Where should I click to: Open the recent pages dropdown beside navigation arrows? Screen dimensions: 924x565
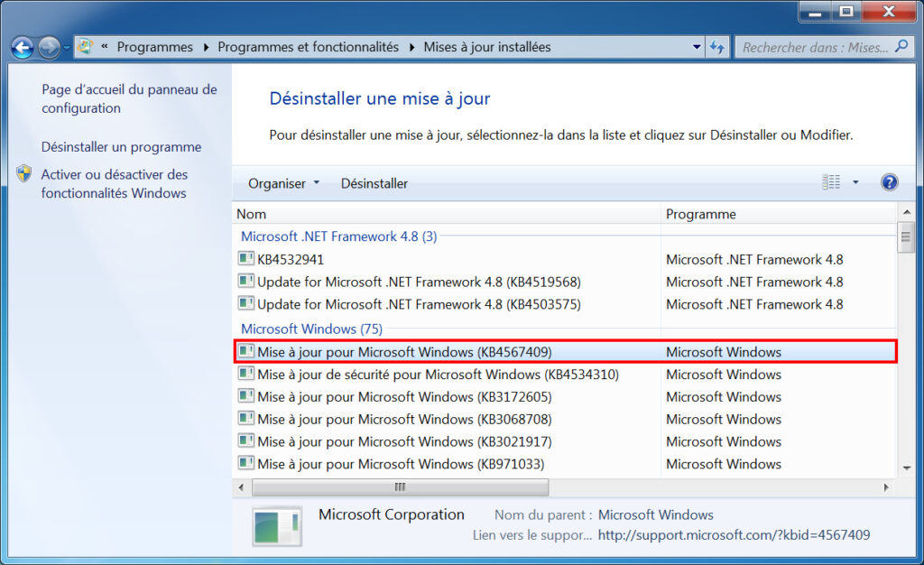(66, 47)
